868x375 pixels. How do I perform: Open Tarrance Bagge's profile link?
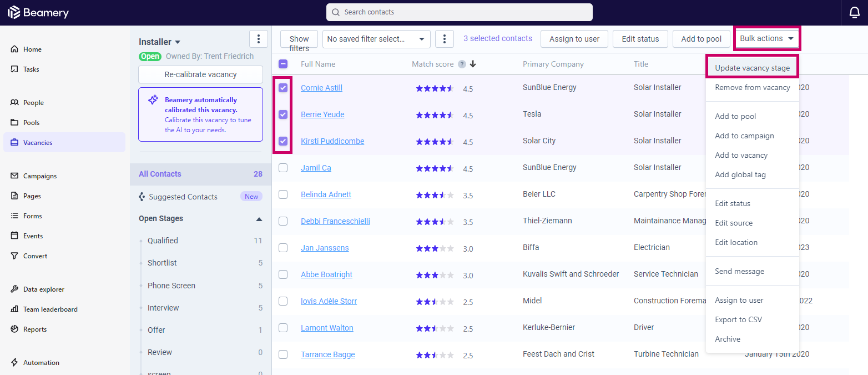(327, 354)
